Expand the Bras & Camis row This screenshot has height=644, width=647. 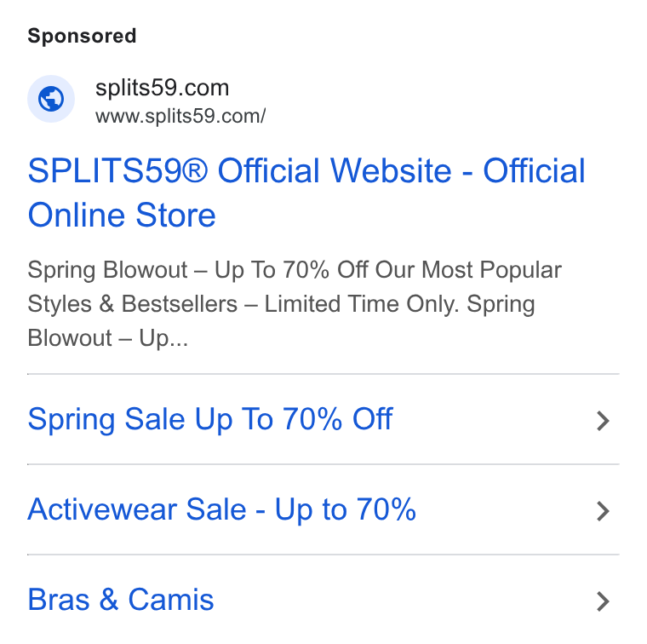(323, 600)
